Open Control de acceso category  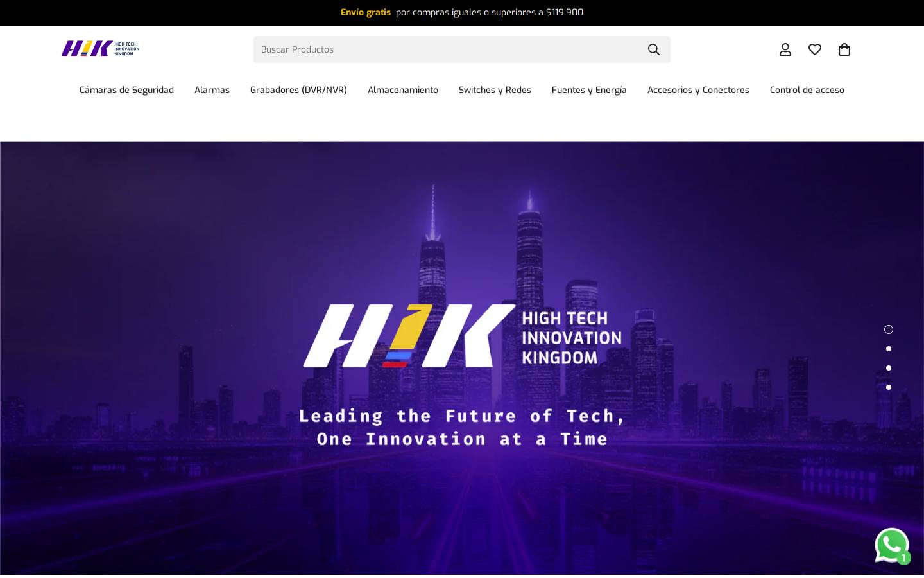[x=807, y=90]
